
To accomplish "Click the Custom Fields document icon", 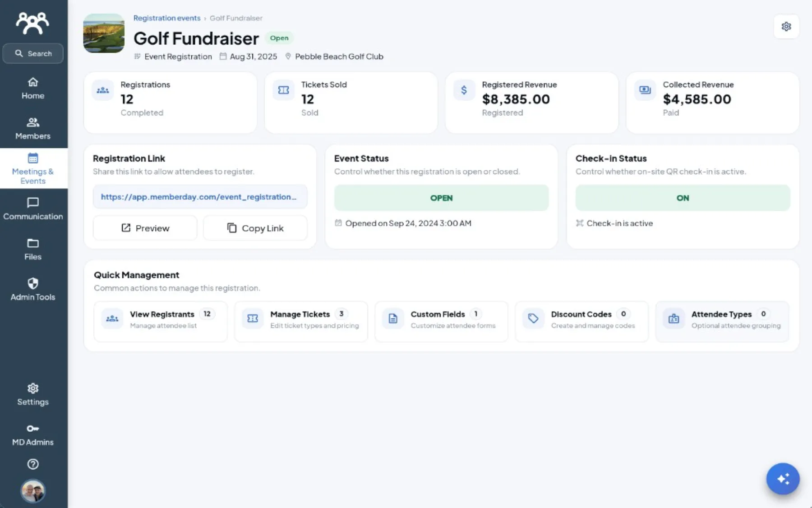I will [393, 319].
